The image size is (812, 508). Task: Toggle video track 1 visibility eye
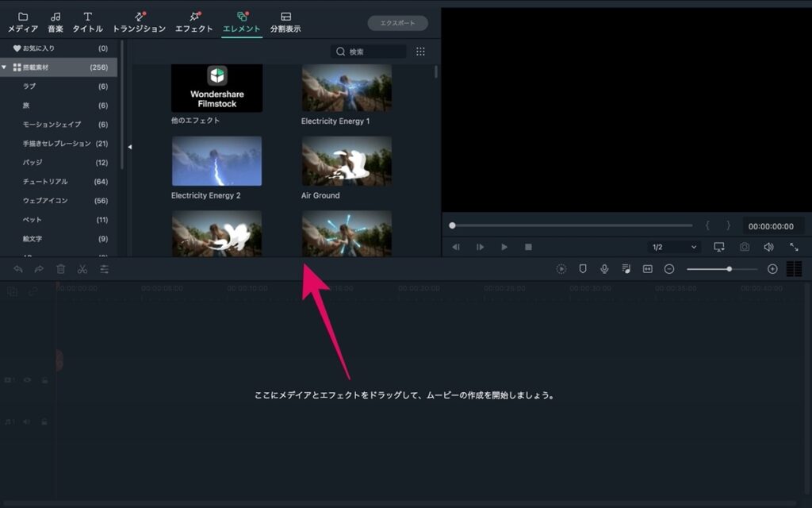[28, 380]
